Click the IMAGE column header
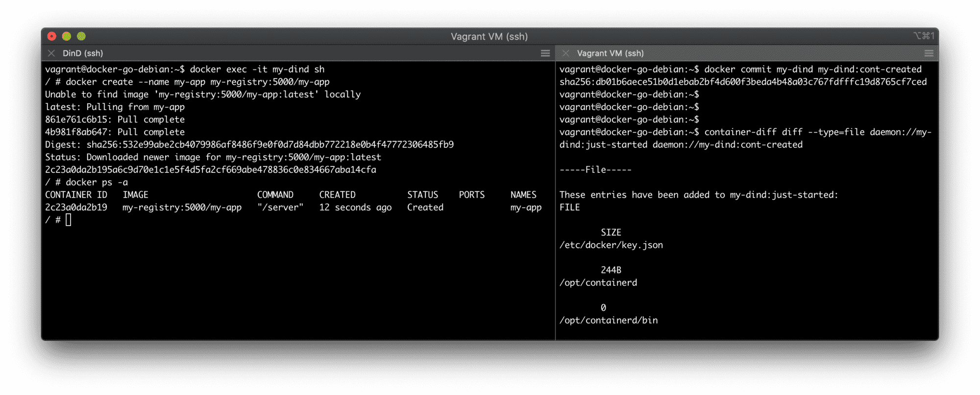 tap(135, 195)
